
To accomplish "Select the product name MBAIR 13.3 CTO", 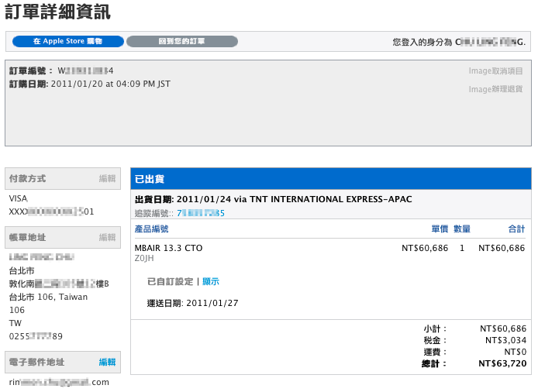I will coord(168,248).
